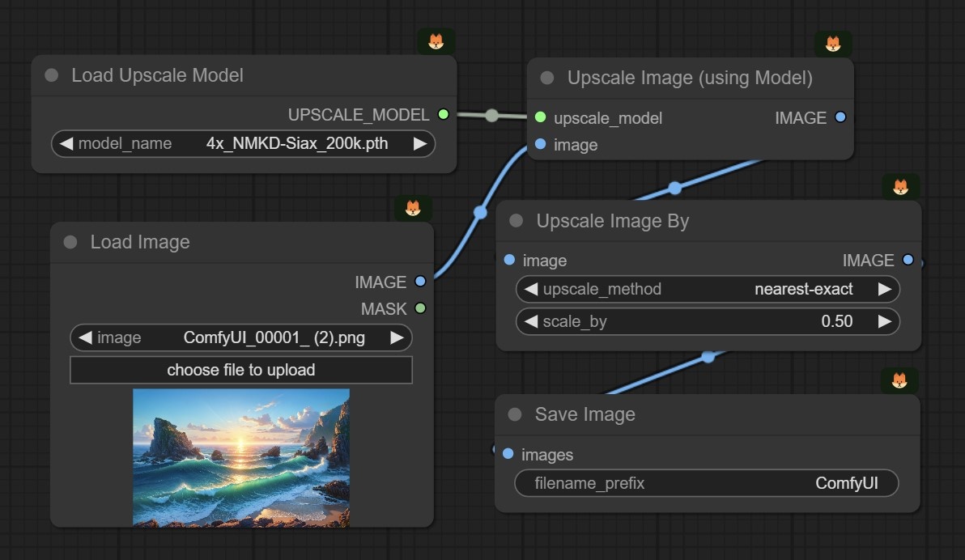Click the images input socket on Save Image
This screenshot has width=965, height=560.
[x=508, y=453]
